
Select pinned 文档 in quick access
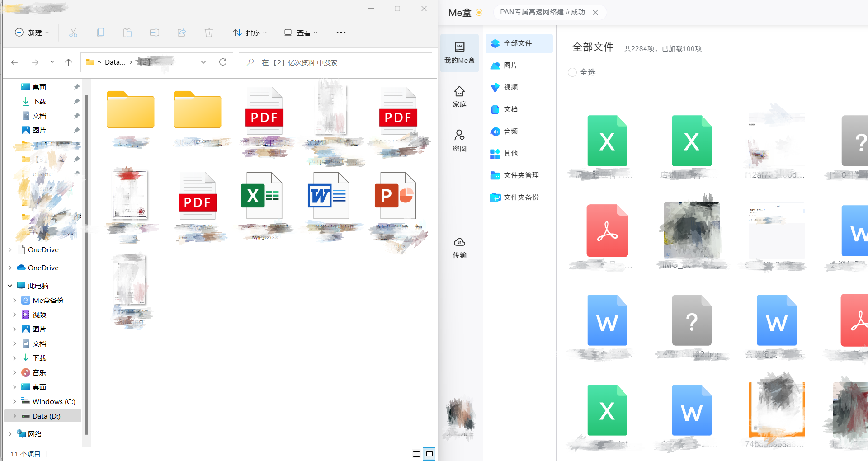pyautogui.click(x=39, y=116)
